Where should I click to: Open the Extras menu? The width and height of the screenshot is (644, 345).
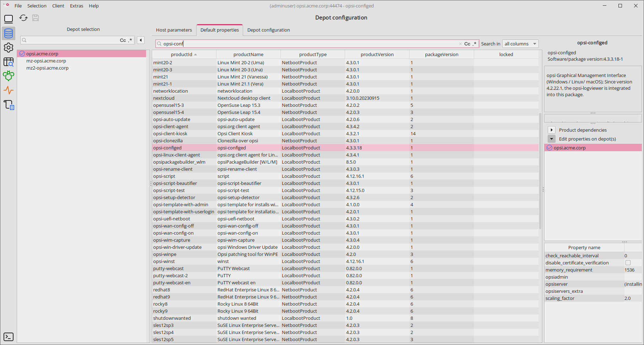(76, 6)
